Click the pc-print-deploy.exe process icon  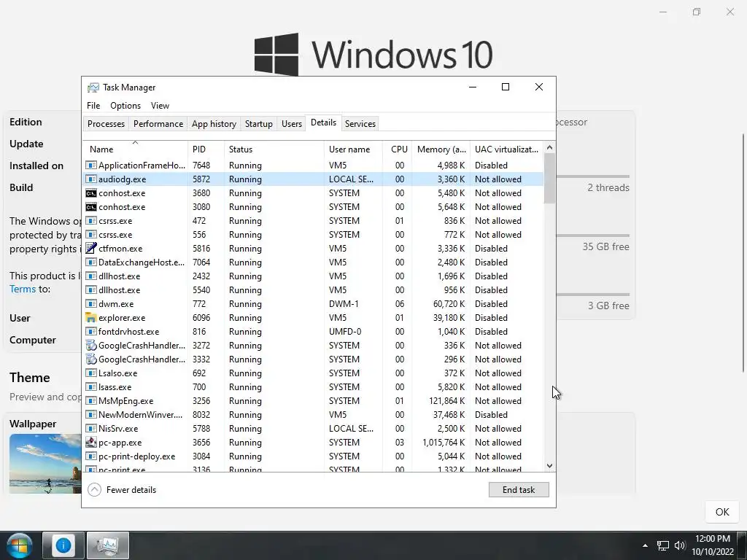[x=90, y=456]
